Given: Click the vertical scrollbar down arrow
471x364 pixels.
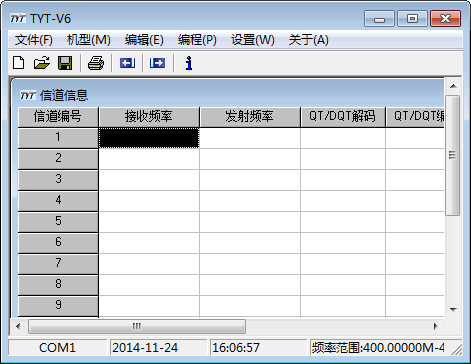Looking at the screenshot, I should (x=453, y=310).
